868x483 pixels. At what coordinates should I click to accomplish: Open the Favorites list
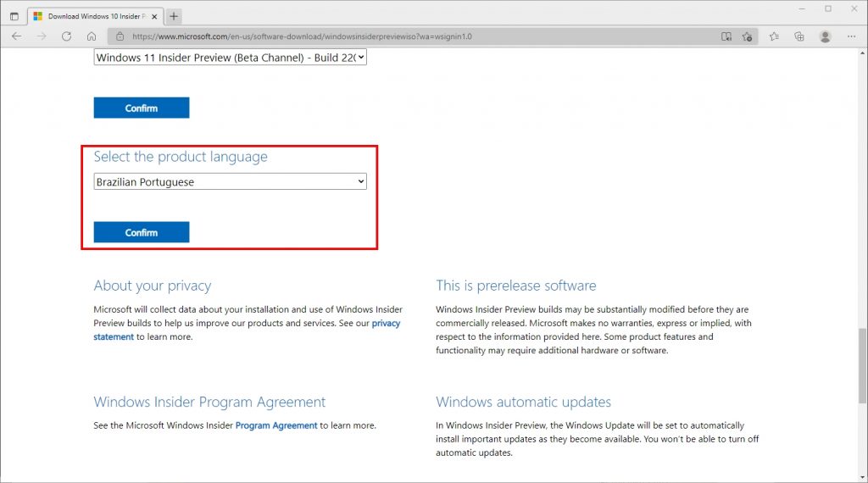click(774, 36)
